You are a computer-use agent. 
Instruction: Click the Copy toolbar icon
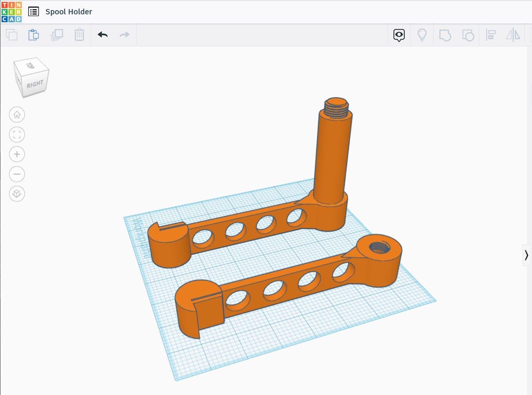12,35
